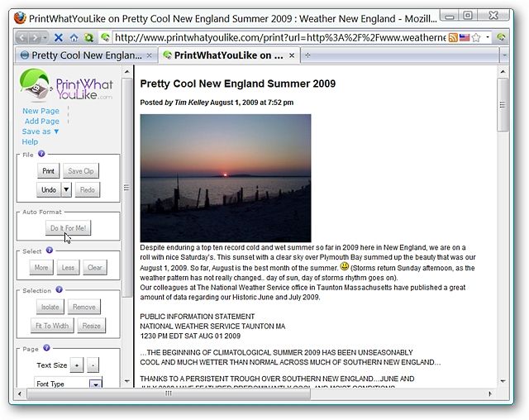Open address bar history dropdown arrow

tap(487, 37)
